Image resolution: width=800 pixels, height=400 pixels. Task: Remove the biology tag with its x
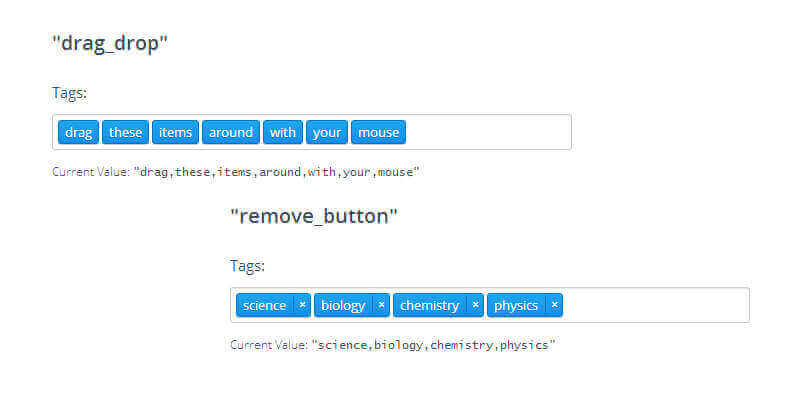click(381, 305)
